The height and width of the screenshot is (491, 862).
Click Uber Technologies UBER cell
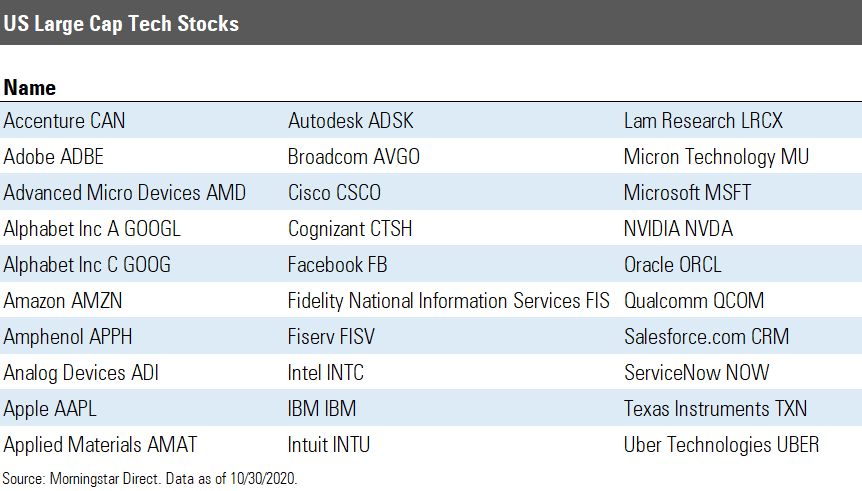pyautogui.click(x=721, y=445)
